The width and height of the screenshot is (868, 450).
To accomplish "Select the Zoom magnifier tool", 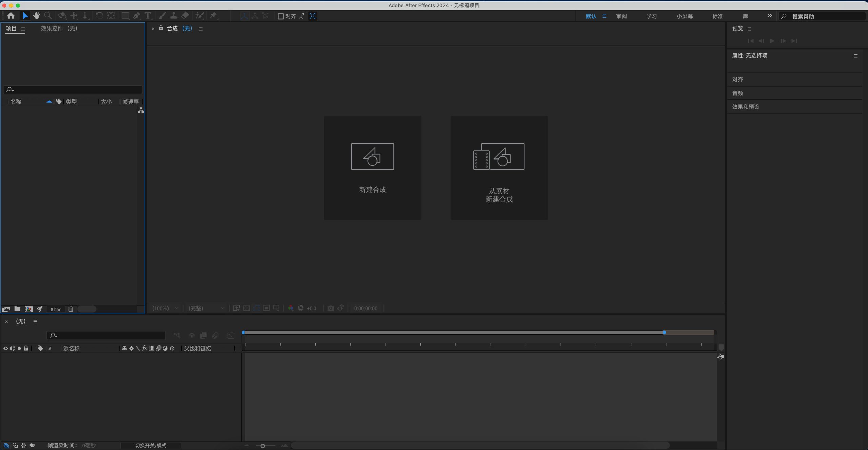I will tap(48, 16).
